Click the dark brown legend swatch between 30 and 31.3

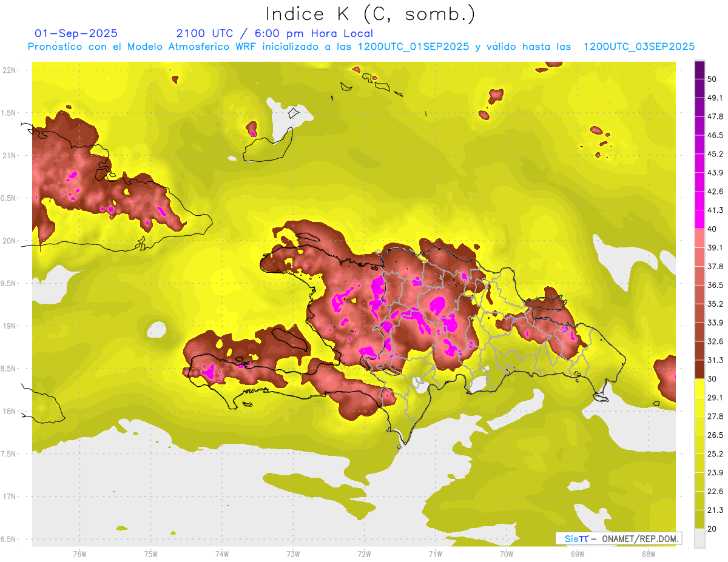tap(700, 369)
